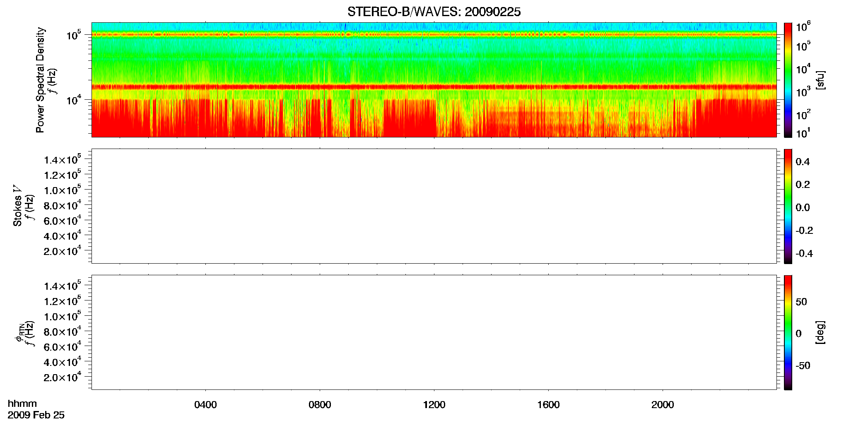Click the Power Spectral Density axis label

pos(40,80)
